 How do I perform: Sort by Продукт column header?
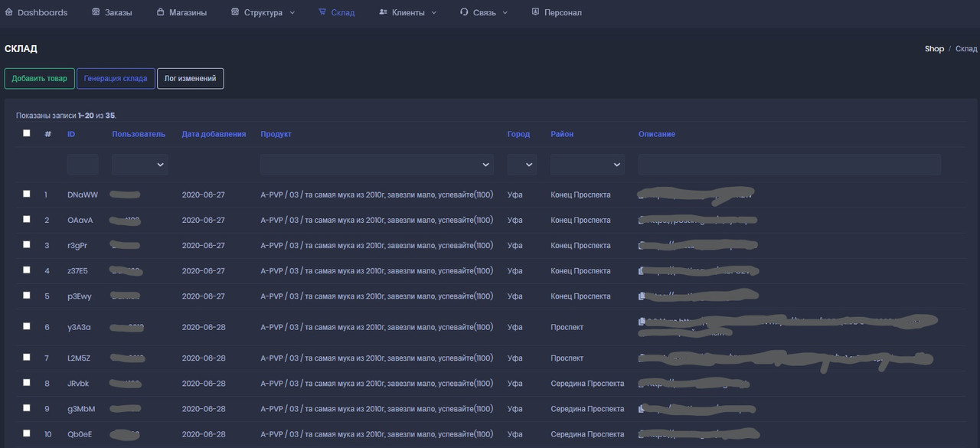276,134
